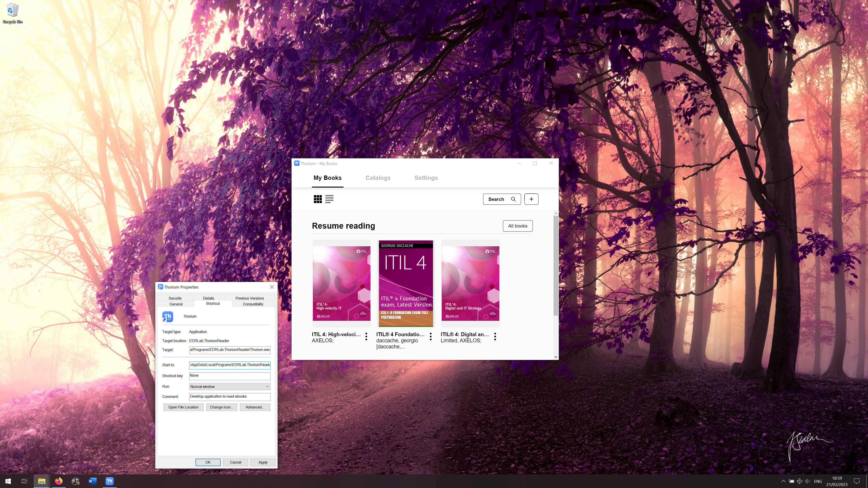Click the ENG language indicator
Viewport: 868px width, 488px height.
pyautogui.click(x=818, y=481)
